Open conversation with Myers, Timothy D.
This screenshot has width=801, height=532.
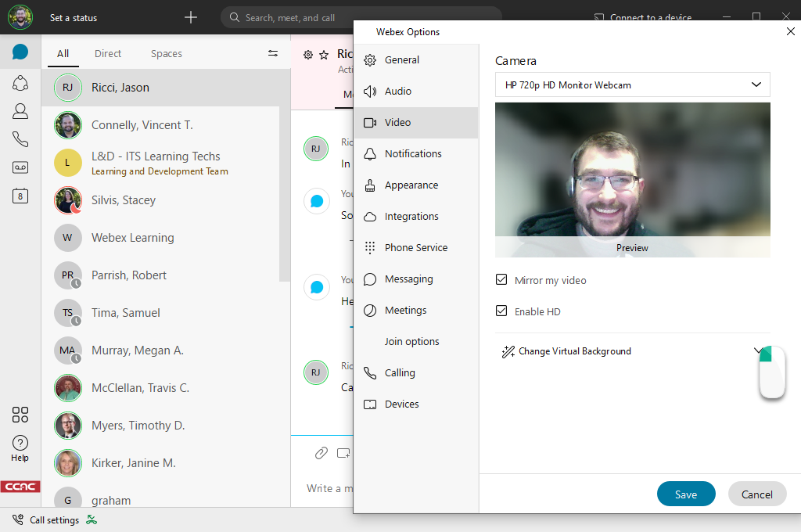160,426
